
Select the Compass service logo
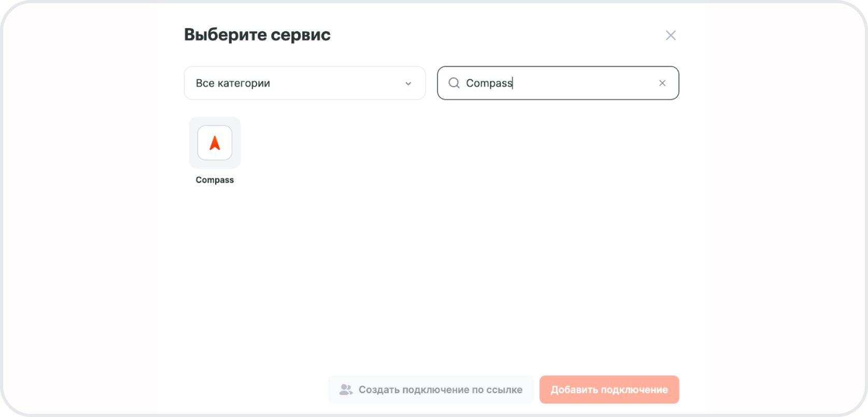215,143
